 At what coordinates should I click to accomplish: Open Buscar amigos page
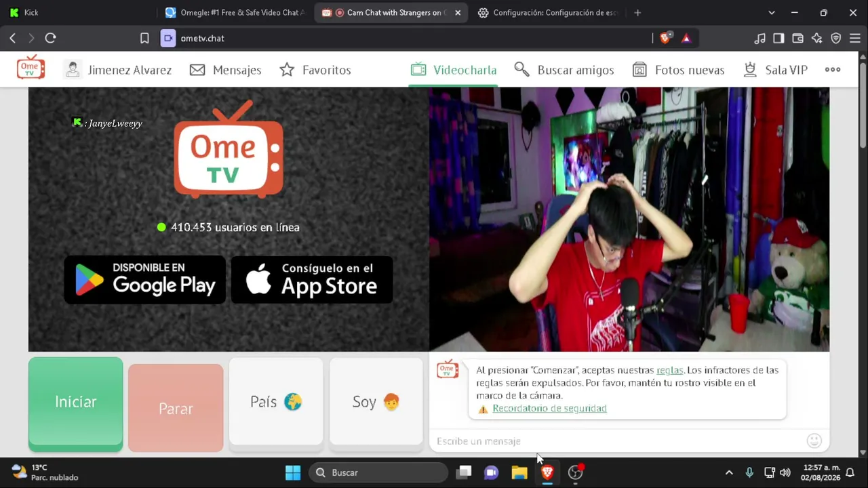(x=564, y=70)
